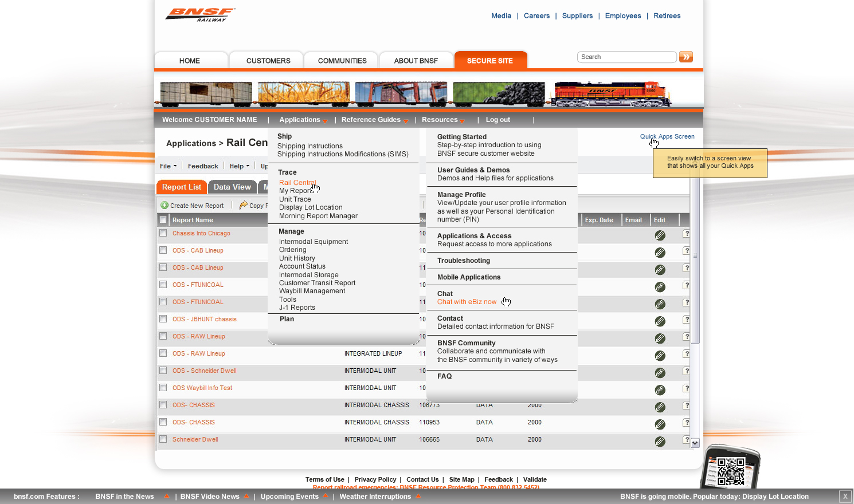Click the Log out link
The image size is (854, 504).
[x=498, y=120]
